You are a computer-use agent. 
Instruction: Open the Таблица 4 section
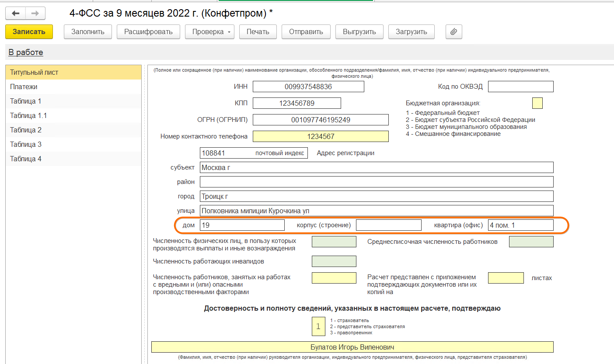[x=73, y=159]
